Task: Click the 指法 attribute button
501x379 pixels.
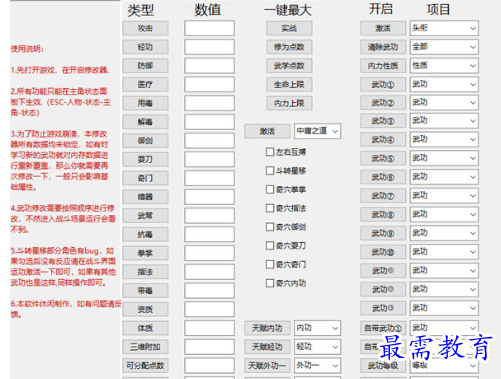Action: (145, 272)
